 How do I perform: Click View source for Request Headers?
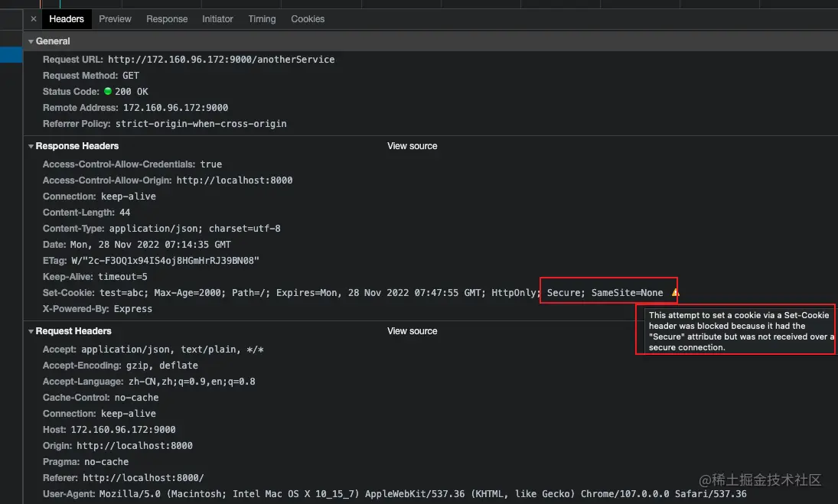tap(412, 332)
